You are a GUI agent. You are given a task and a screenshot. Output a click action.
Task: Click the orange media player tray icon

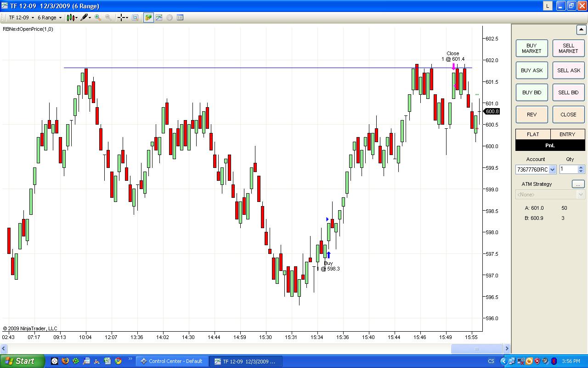530,361
